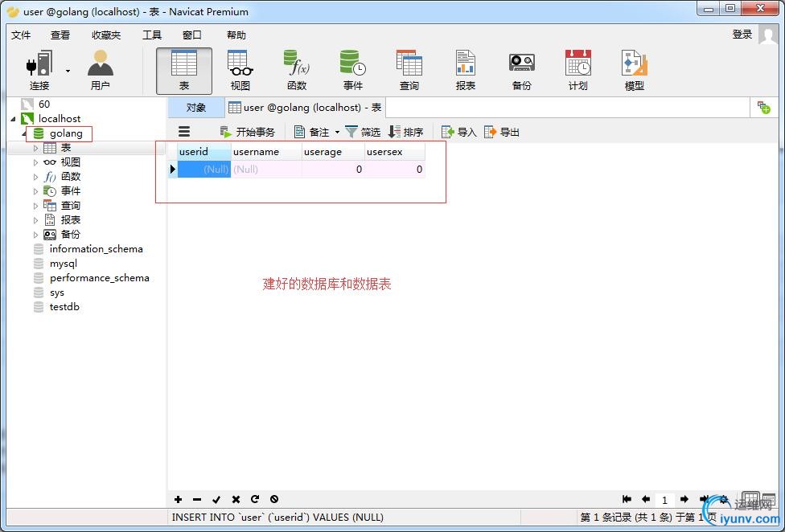Open the 帮助 help menu
The height and width of the screenshot is (532, 785).
(236, 35)
